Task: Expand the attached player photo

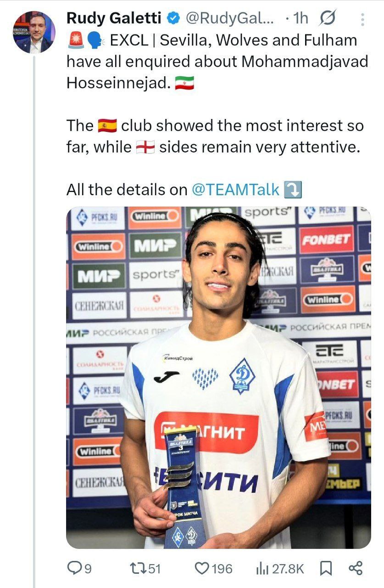Action: [218, 378]
